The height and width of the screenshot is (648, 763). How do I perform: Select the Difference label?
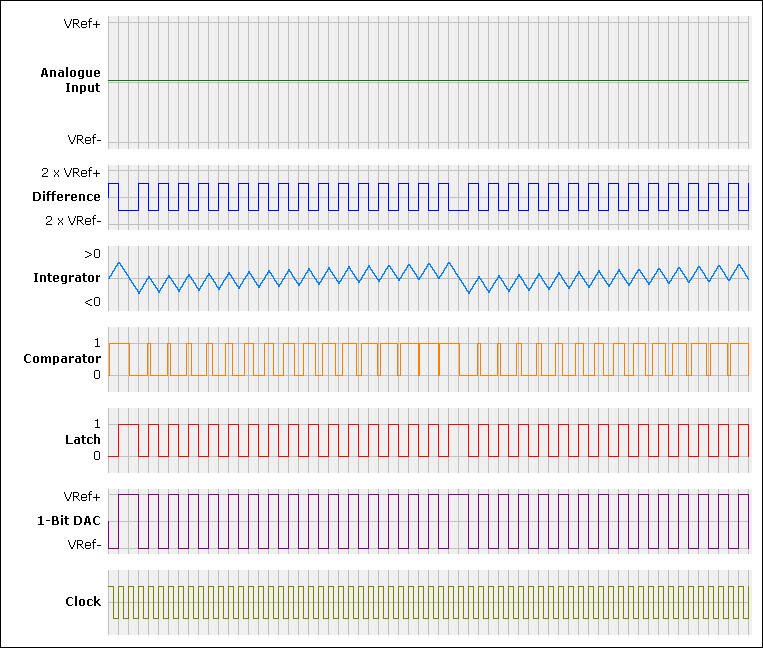(x=66, y=197)
